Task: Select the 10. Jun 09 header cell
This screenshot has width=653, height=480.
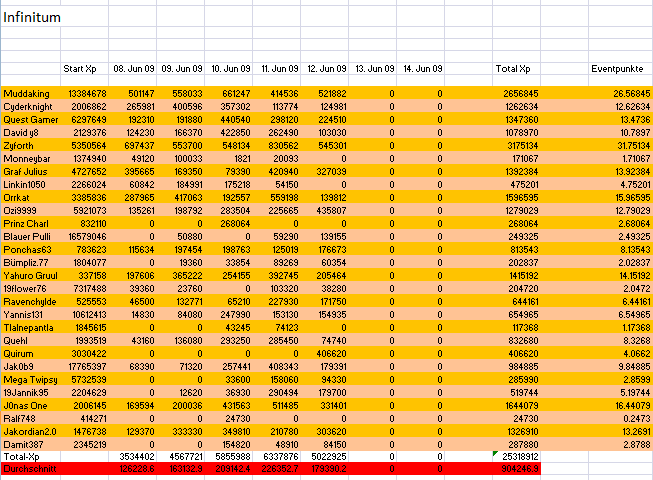Action: (x=229, y=69)
